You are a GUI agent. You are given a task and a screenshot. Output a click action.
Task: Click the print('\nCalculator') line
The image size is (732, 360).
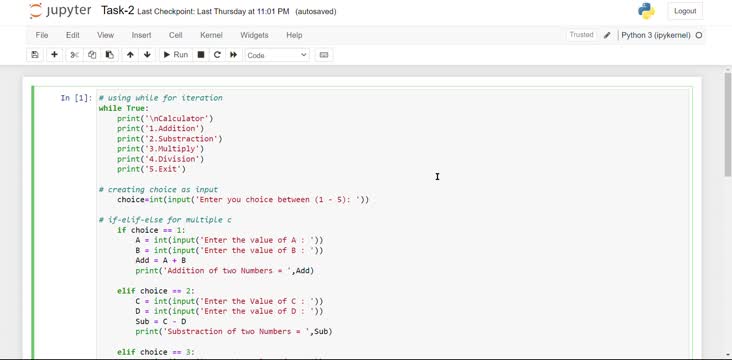(x=165, y=119)
